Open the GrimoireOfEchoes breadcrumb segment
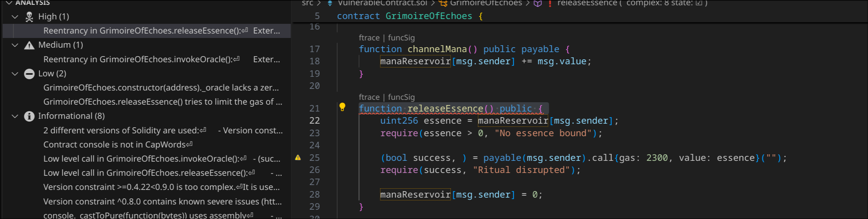 tap(486, 3)
